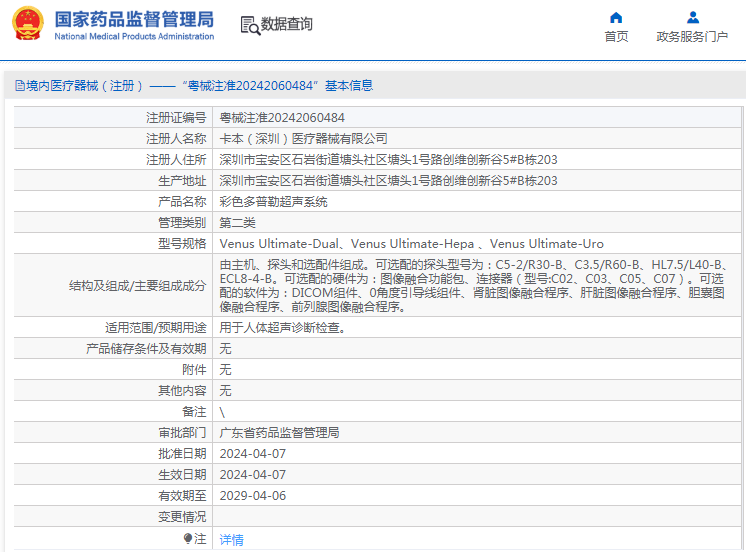The height and width of the screenshot is (552, 746).
Task: Click the 首页 label
Action: [x=616, y=37]
